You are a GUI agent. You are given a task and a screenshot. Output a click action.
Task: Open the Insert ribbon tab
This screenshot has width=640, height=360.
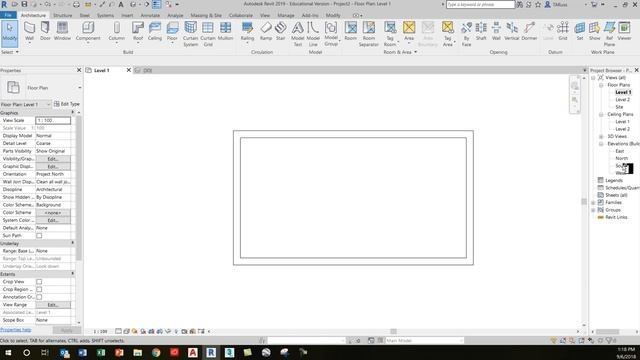click(127, 15)
